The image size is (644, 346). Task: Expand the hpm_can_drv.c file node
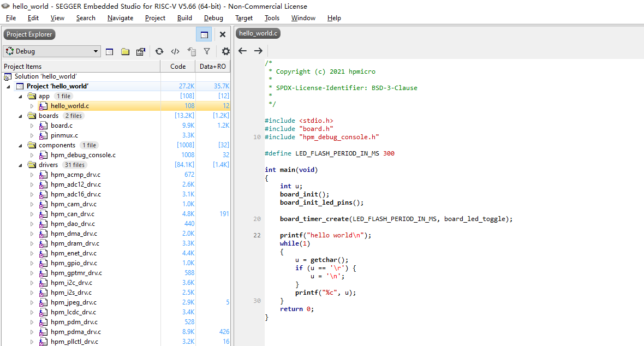(32, 214)
